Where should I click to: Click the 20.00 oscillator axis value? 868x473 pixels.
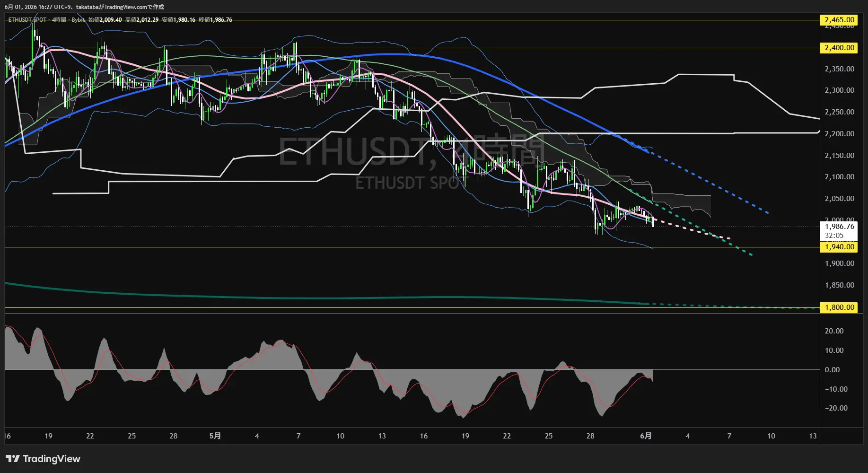click(834, 331)
